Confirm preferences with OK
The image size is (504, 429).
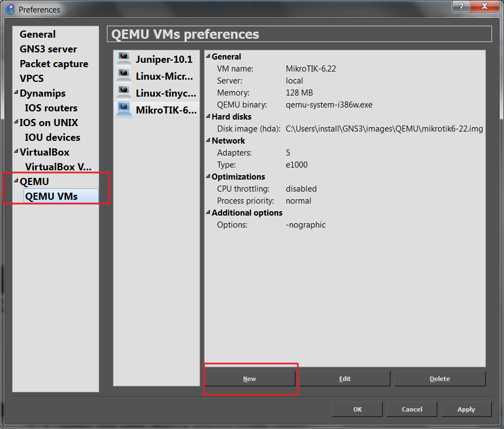click(x=357, y=409)
